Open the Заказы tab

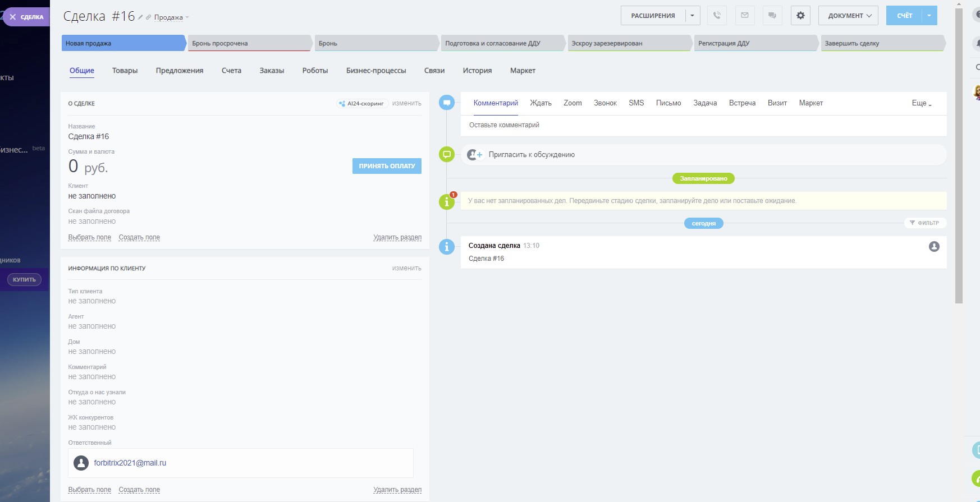tap(272, 71)
